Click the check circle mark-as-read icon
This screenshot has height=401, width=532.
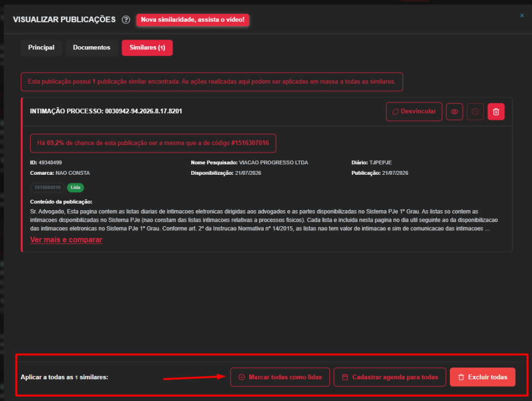coord(475,112)
